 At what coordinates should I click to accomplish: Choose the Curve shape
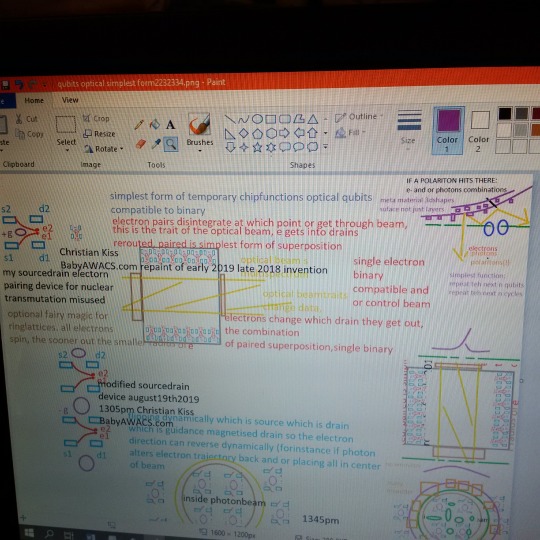pos(243,120)
